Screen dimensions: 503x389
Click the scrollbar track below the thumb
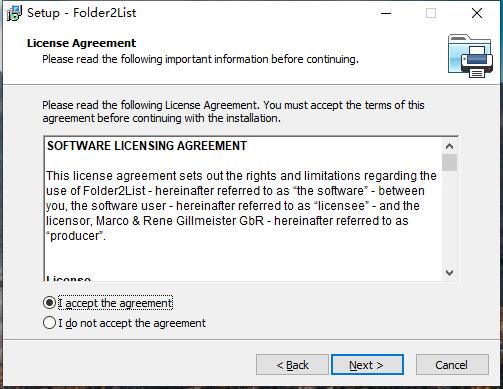[x=449, y=218]
